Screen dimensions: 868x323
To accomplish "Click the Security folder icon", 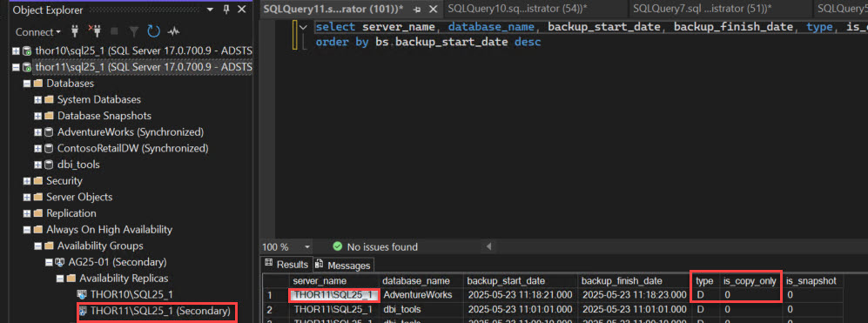I will click(x=37, y=180).
